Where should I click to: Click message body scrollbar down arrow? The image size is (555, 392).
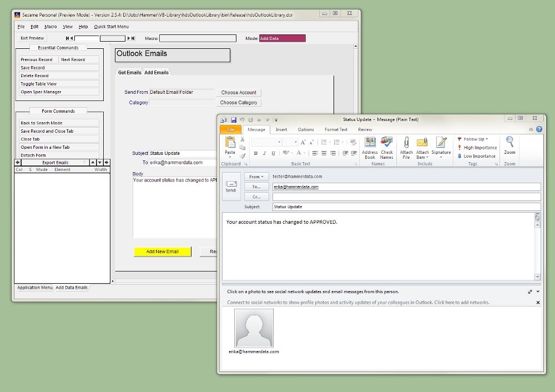tap(537, 277)
